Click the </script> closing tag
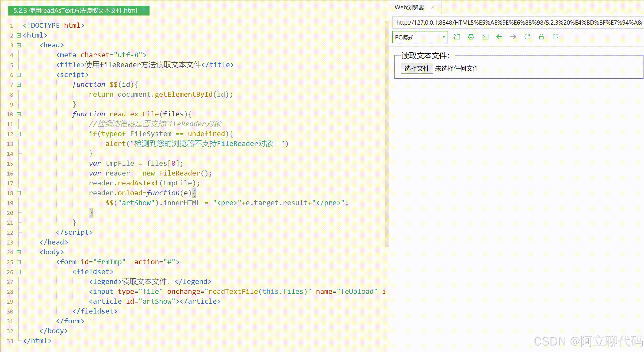Screen dimensions: 644x352 pos(74,232)
